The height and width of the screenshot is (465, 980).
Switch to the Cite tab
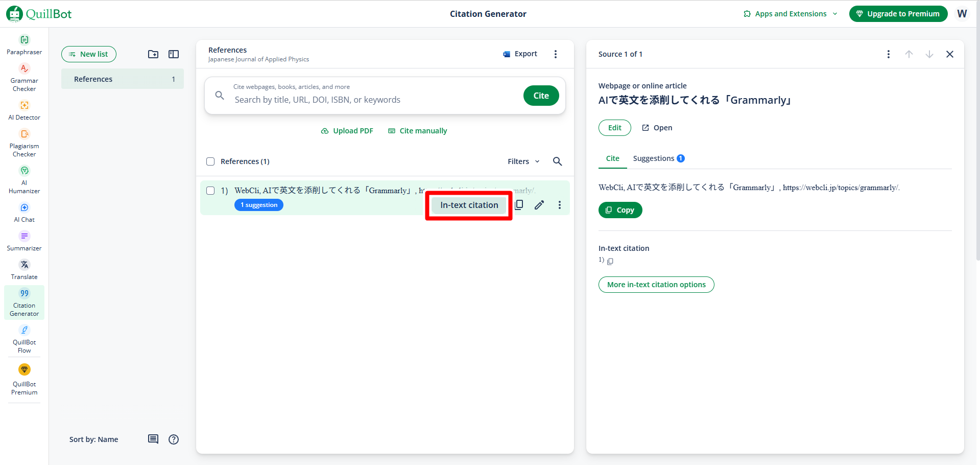click(613, 158)
